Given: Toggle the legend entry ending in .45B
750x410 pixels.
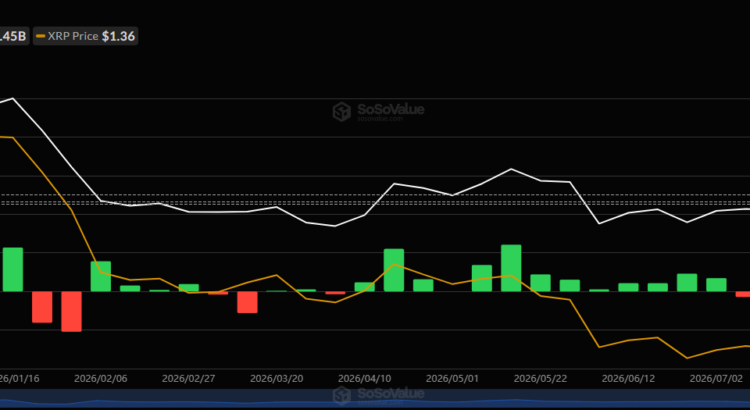Looking at the screenshot, I should [x=13, y=36].
